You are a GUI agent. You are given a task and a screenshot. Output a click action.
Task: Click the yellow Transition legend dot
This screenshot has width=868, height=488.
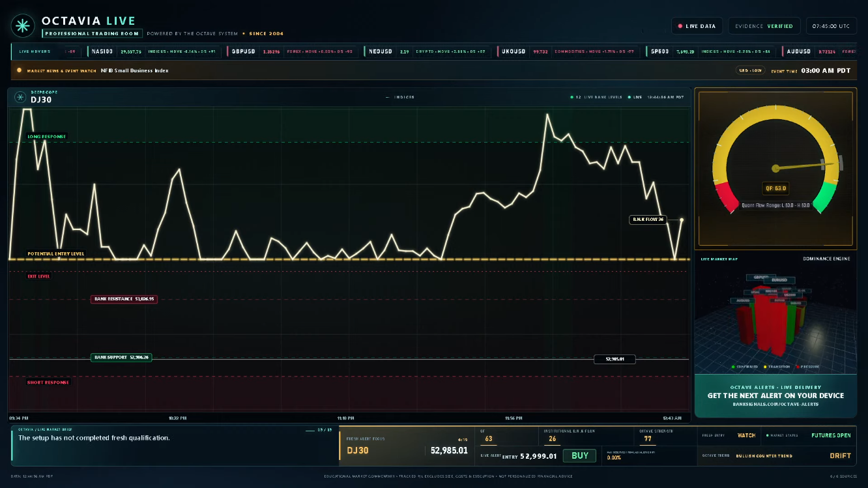tap(765, 367)
